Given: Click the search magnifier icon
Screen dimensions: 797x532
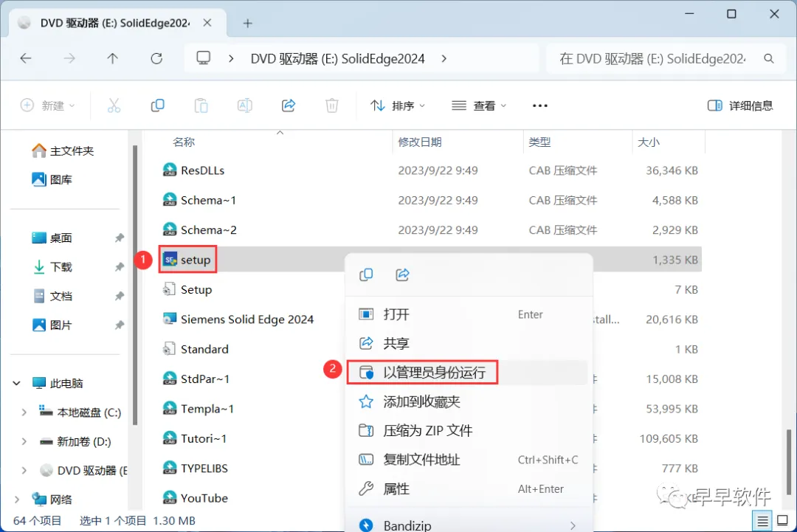Looking at the screenshot, I should pos(769,59).
